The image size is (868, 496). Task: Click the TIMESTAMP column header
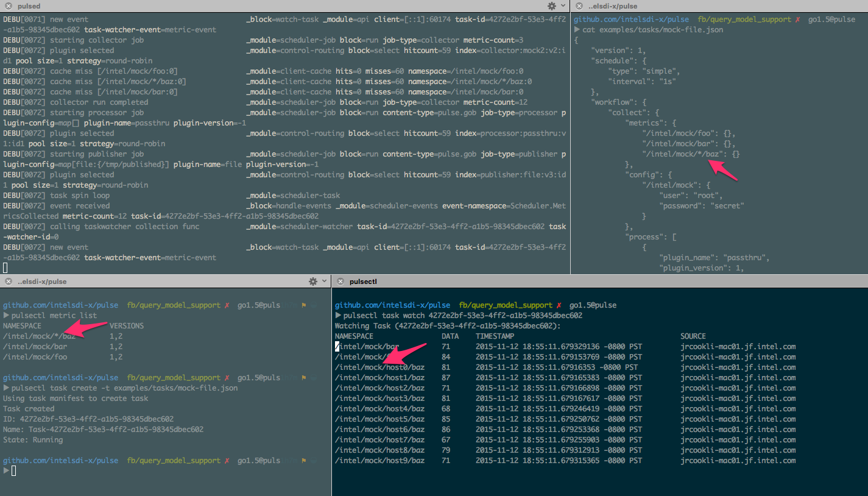[x=495, y=336]
